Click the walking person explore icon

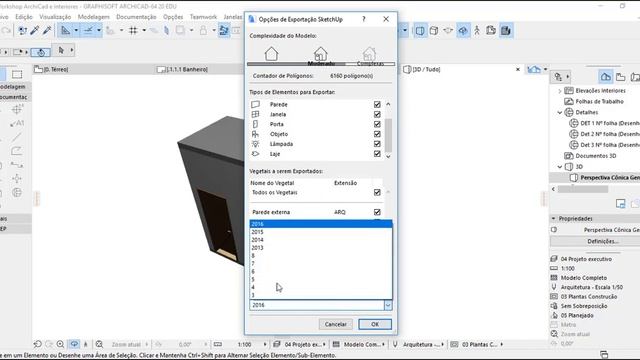coord(477,31)
